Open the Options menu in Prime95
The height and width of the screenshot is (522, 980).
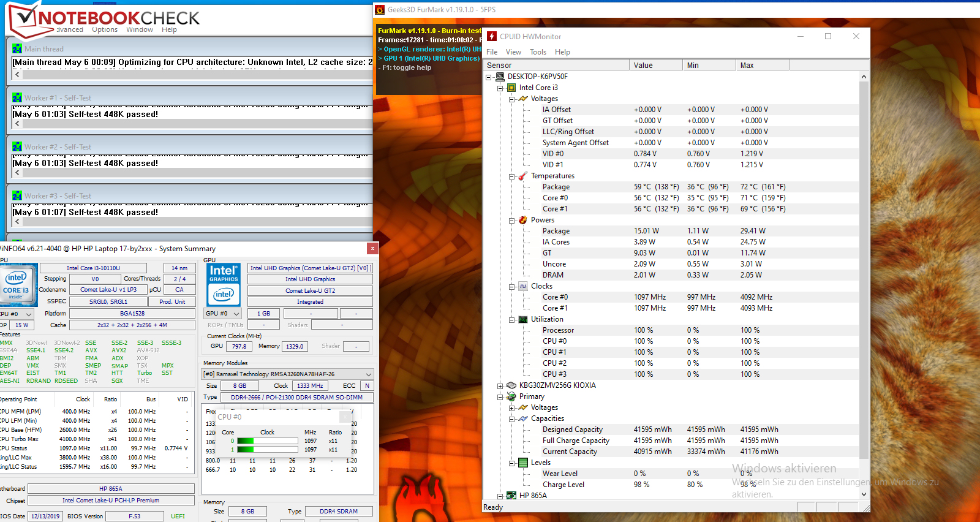105,29
